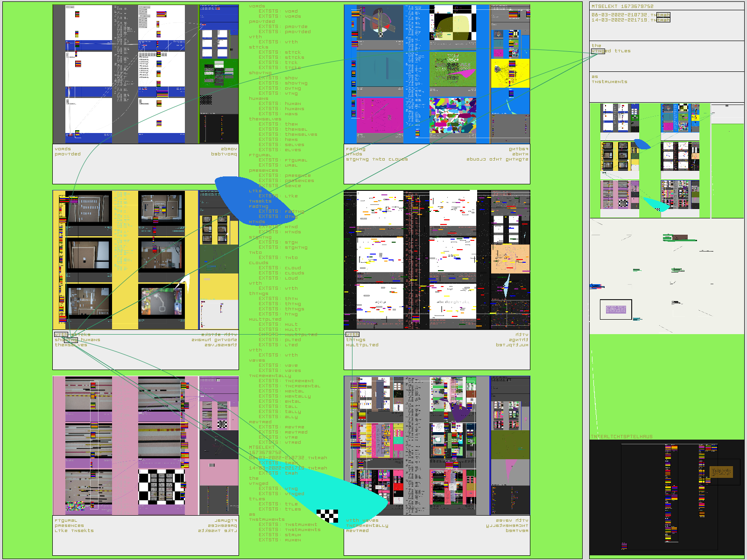Pick the magenta square in the blue panel

[380, 115]
